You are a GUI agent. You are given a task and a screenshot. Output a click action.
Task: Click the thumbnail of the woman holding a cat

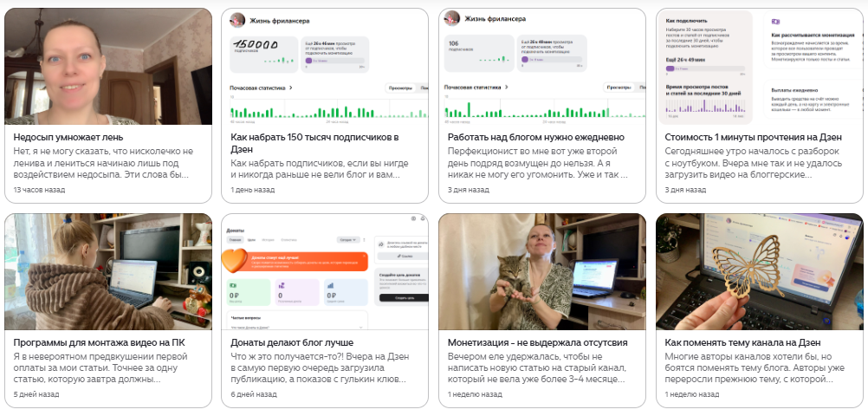(x=542, y=271)
